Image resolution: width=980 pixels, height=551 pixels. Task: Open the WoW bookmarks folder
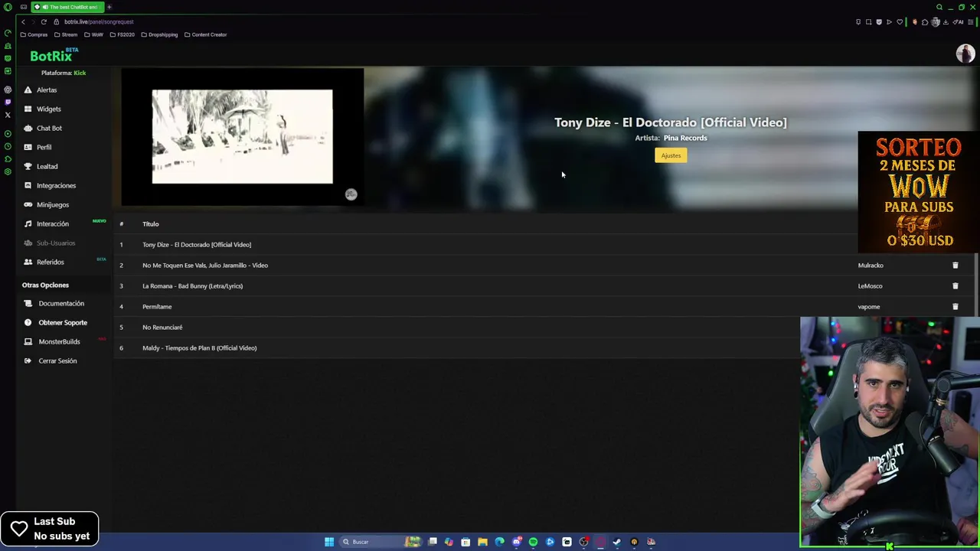tap(93, 34)
